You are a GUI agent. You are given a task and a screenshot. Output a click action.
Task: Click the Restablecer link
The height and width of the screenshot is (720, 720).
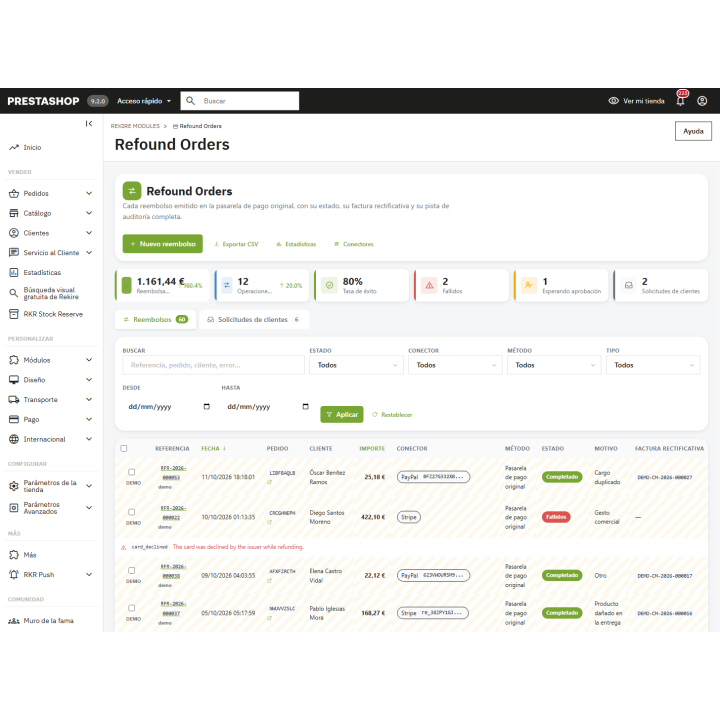[392, 415]
